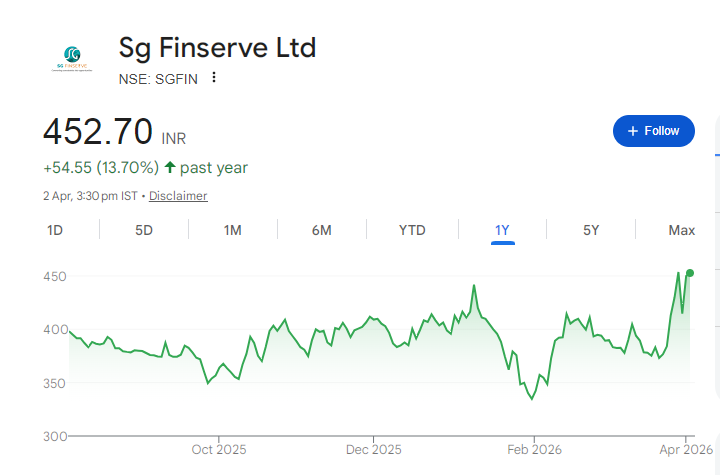Click the 450 y-axis label
The width and height of the screenshot is (720, 475).
pyautogui.click(x=55, y=277)
